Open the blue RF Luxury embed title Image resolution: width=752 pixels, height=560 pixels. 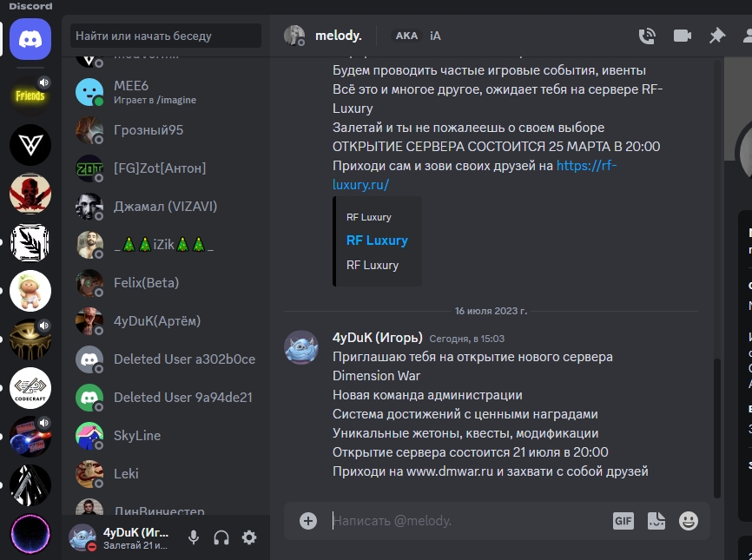coord(377,240)
